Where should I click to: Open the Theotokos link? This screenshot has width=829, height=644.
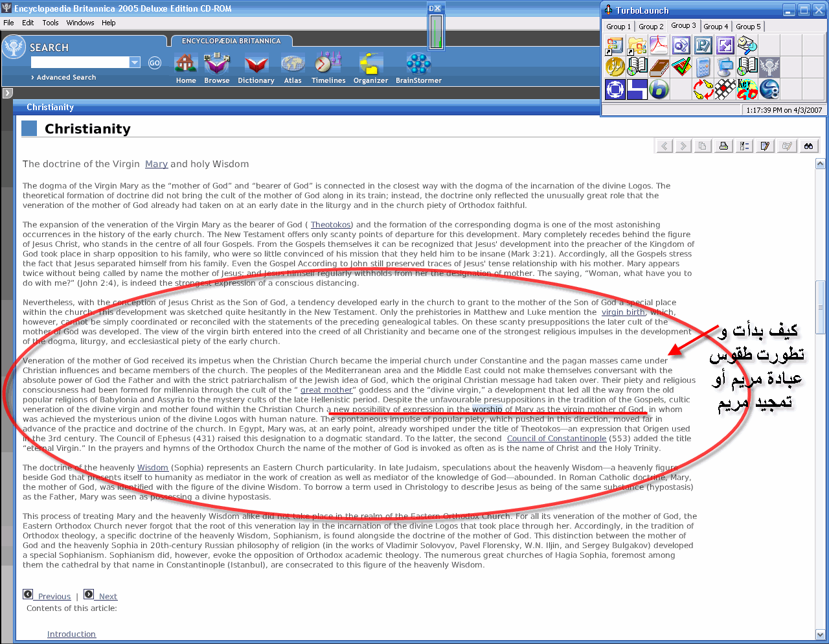(x=330, y=225)
